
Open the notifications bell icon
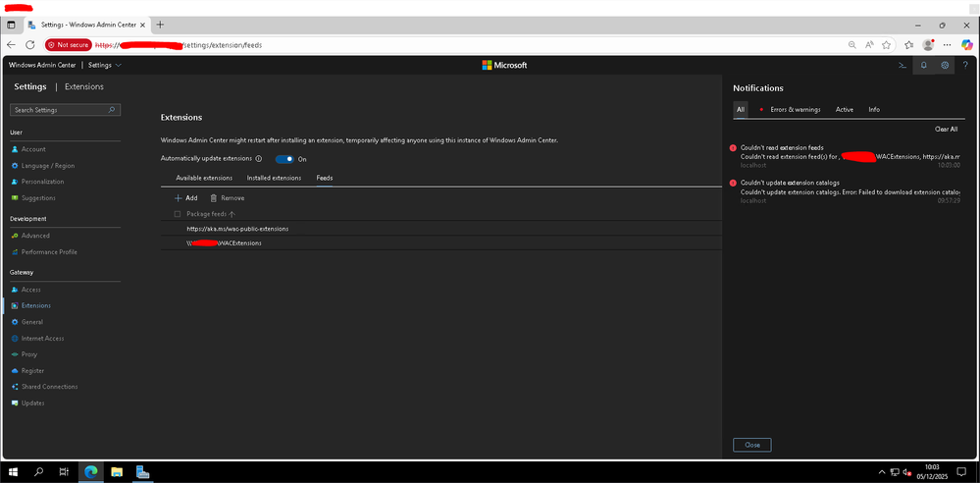coord(924,65)
